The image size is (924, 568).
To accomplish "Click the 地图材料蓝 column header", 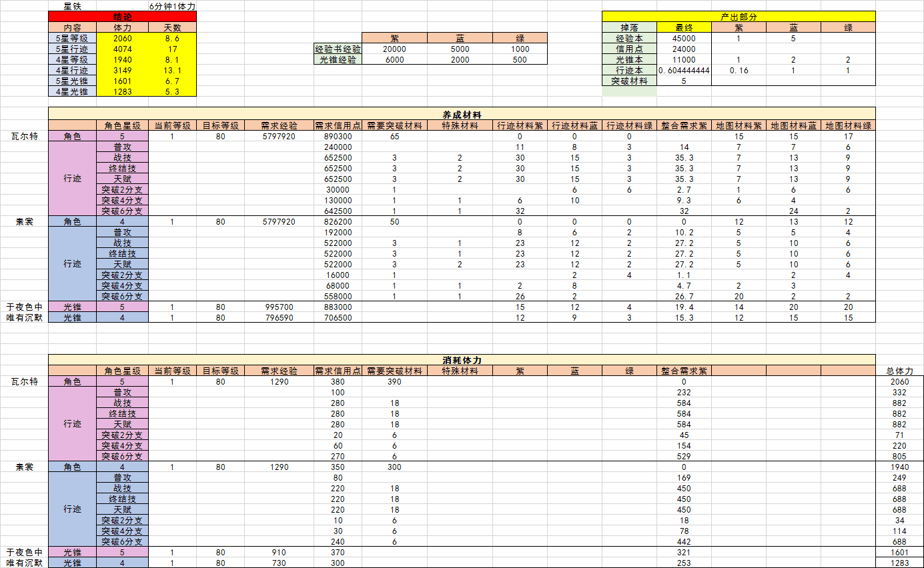I will tap(793, 125).
